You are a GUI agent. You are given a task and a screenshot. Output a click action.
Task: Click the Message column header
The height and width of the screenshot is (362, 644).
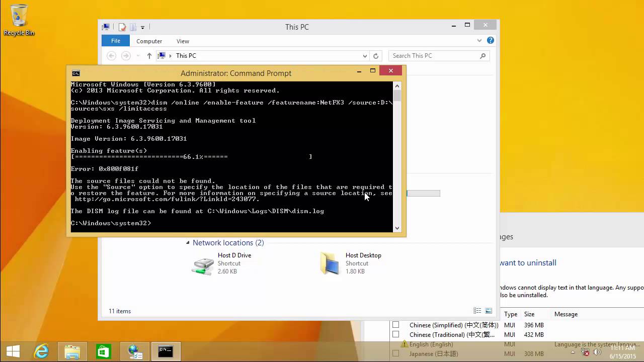(x=566, y=314)
